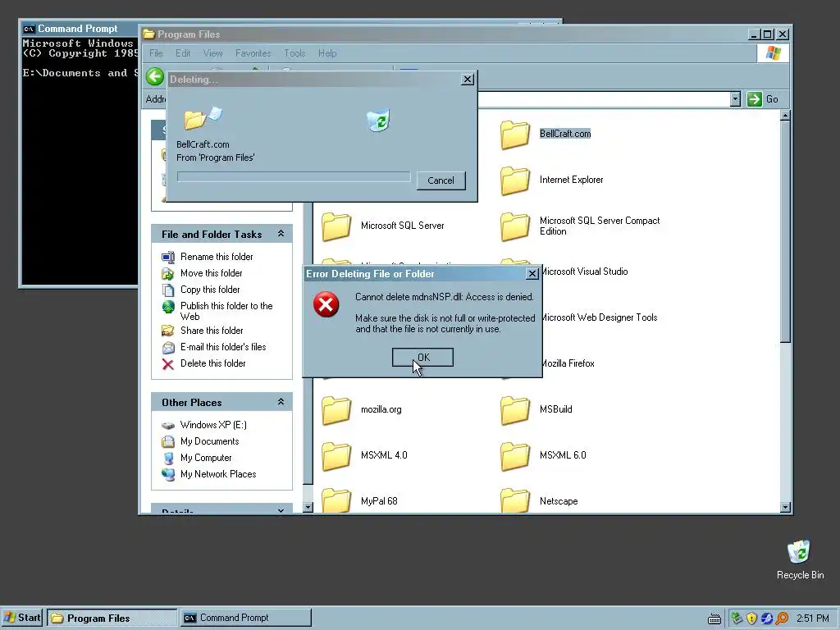Click the Windows flag logo in toolbar

(x=773, y=53)
